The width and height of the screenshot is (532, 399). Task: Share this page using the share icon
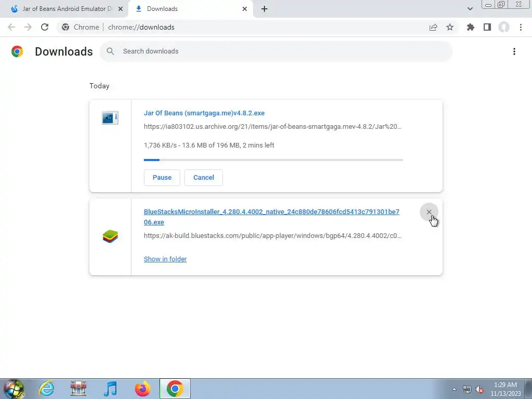[433, 27]
